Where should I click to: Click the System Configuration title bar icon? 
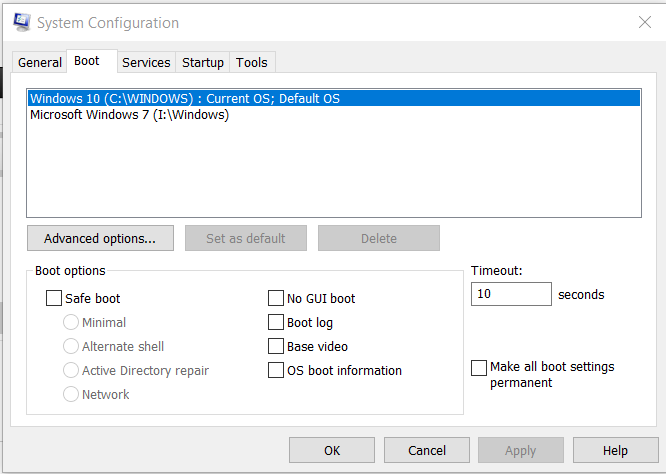22,22
